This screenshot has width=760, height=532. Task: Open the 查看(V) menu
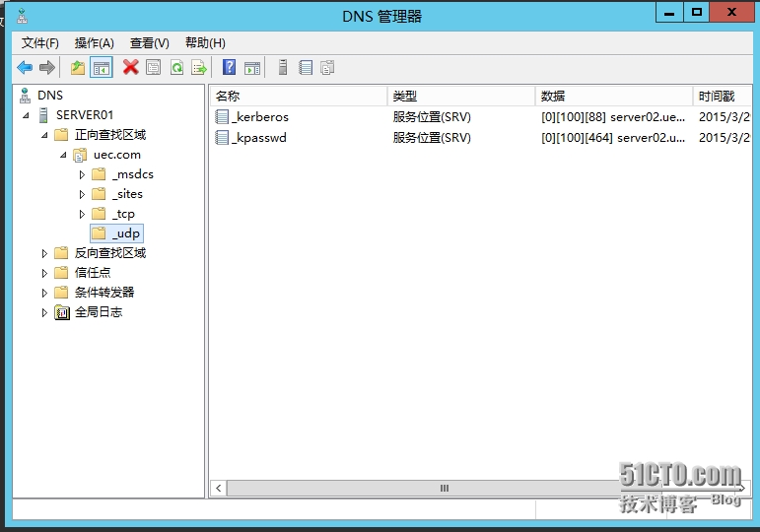point(149,43)
